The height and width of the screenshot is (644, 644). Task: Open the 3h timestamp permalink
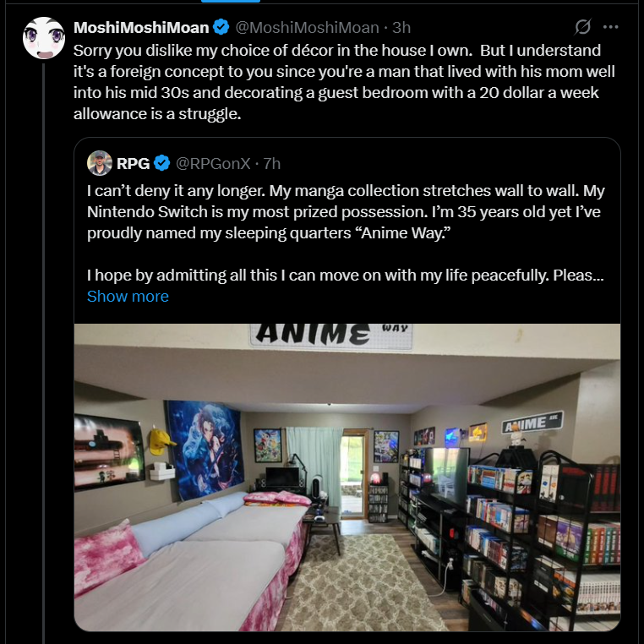401,28
